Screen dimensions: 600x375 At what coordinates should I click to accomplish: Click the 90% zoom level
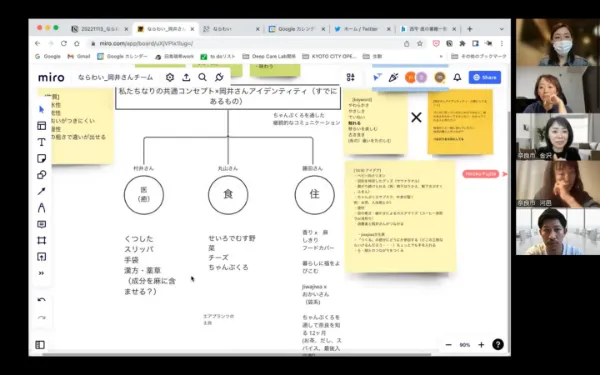pyautogui.click(x=465, y=345)
